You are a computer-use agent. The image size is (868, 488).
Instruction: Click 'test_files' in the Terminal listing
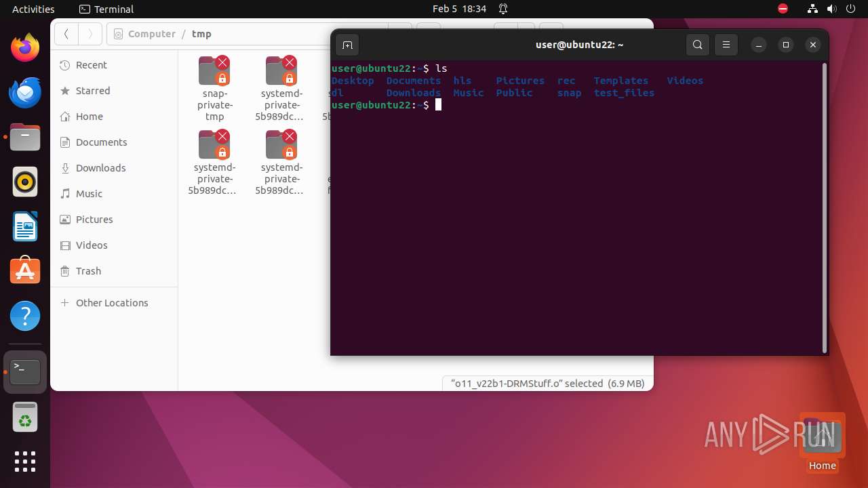click(x=624, y=93)
